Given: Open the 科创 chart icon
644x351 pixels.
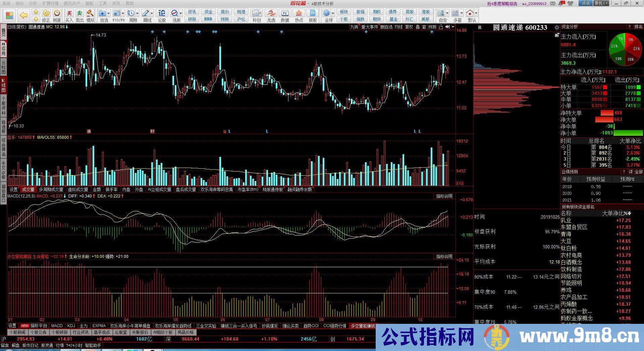Looking at the screenshot, I should coord(257,13).
